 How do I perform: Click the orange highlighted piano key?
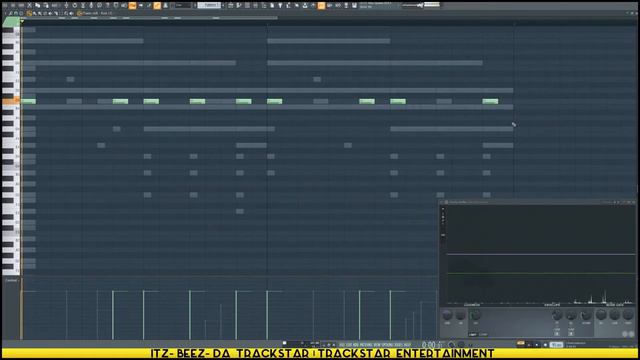11,101
